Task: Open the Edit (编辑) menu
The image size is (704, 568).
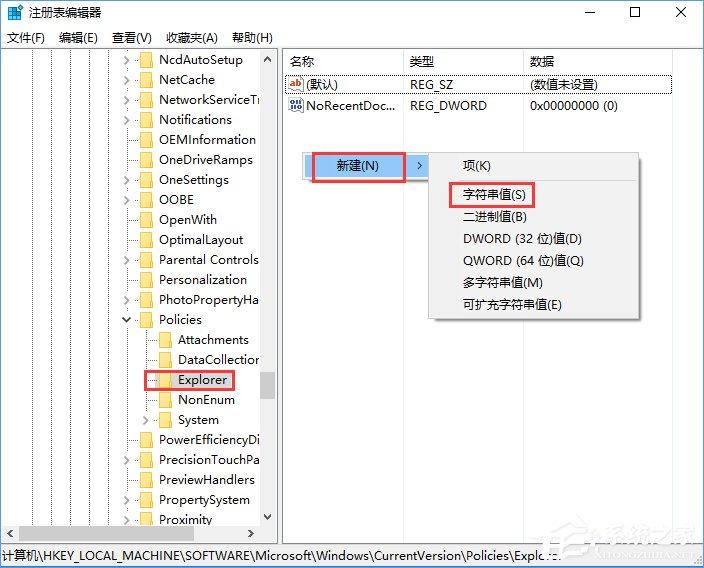Action: point(78,38)
